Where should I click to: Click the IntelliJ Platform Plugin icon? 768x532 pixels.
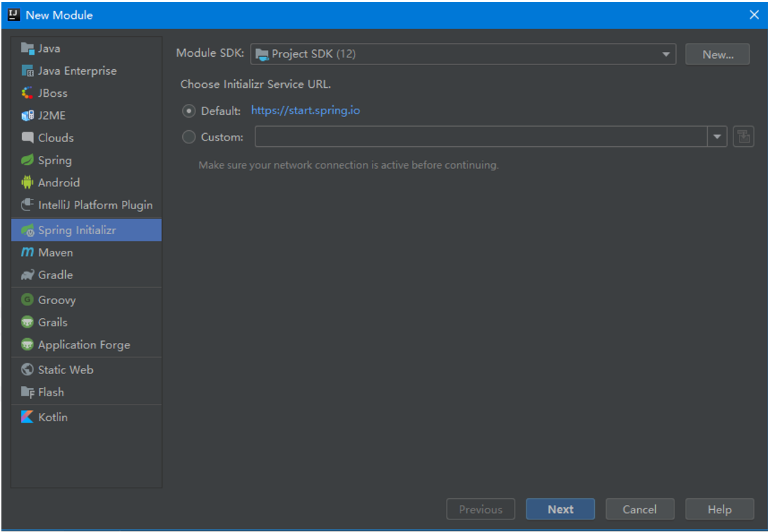click(28, 205)
